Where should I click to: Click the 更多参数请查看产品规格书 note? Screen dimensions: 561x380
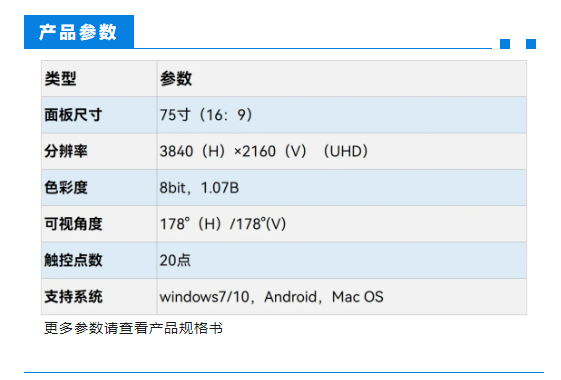coord(133,328)
